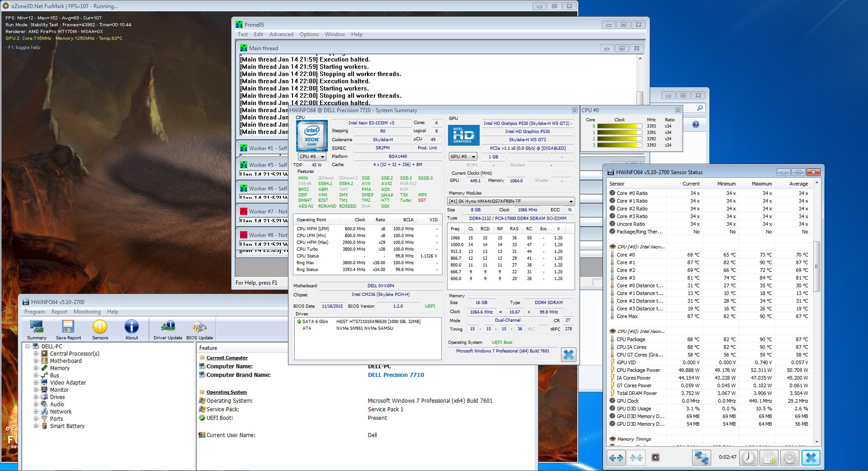Click the networked computers icon in Sensor Status
This screenshot has width=868, height=471.
pyautogui.click(x=701, y=458)
